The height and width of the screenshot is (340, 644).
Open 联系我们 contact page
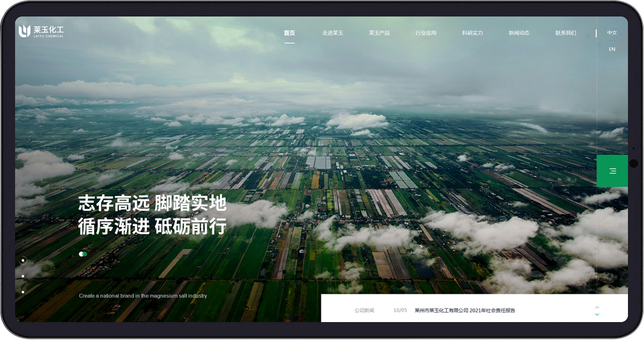pos(565,33)
